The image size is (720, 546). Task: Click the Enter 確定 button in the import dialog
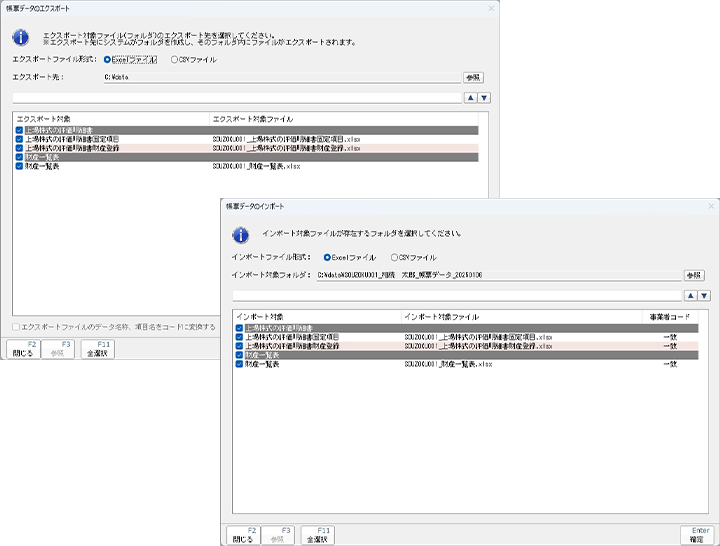pos(696,535)
